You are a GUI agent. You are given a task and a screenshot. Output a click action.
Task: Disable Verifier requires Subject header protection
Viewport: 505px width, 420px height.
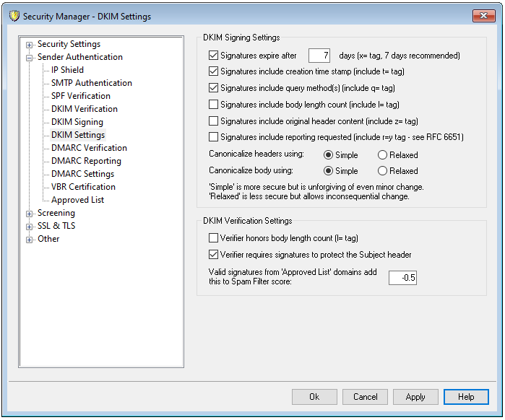tap(213, 255)
